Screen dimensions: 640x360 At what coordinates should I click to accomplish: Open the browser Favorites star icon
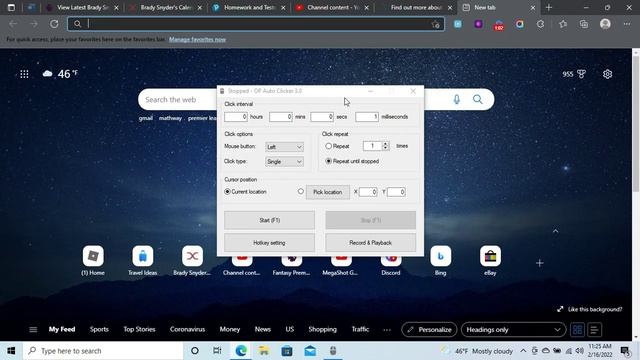pos(563,24)
